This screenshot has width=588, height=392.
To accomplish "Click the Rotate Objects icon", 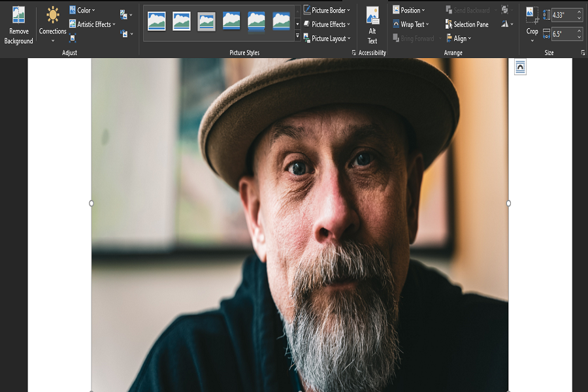I will (x=506, y=24).
